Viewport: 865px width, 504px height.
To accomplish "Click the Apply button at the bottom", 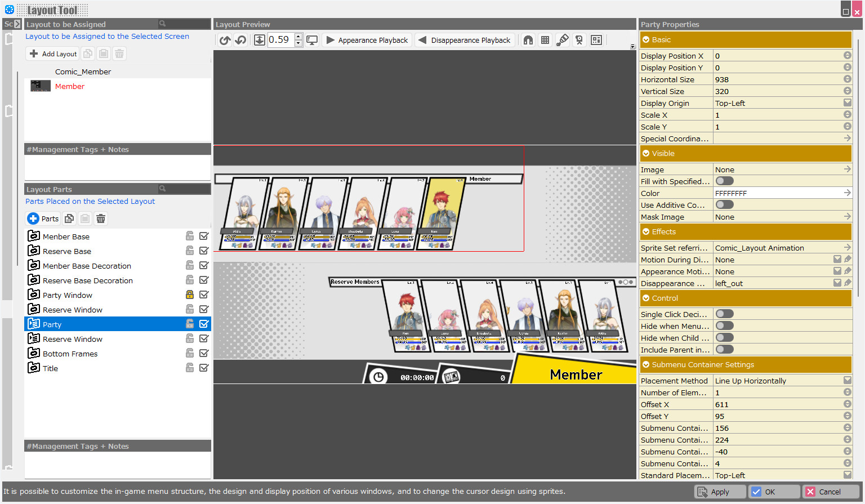I will (720, 492).
